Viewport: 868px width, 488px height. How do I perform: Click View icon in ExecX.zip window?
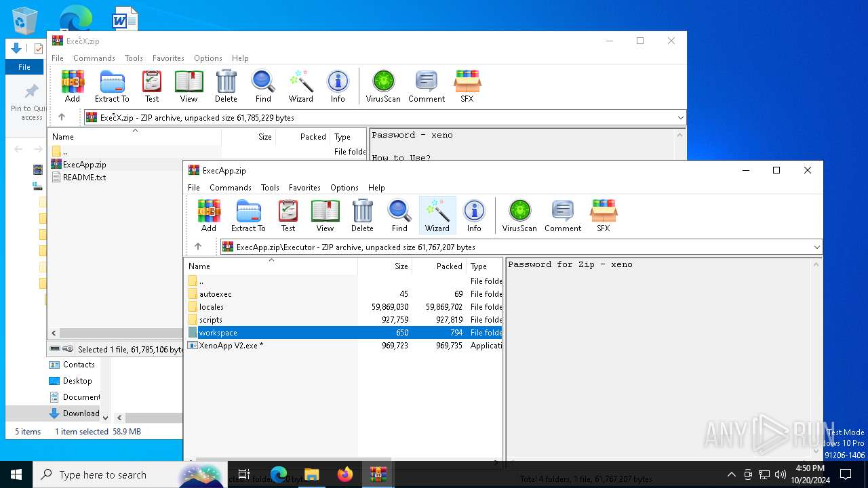(189, 87)
